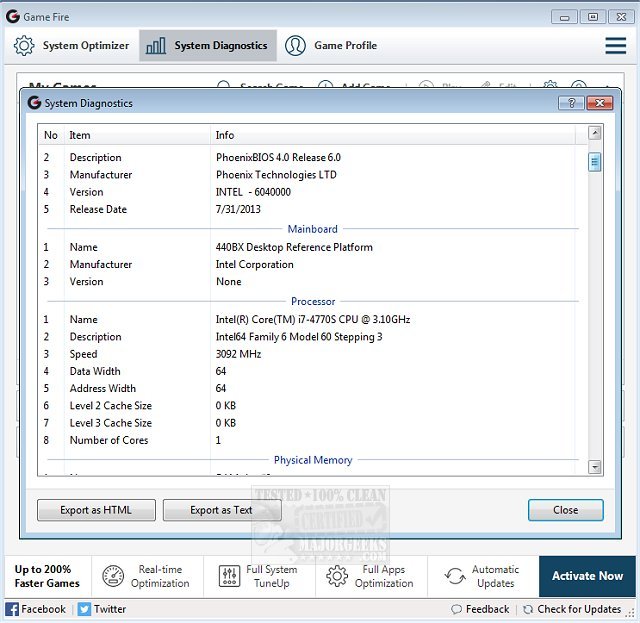Click the Check for Updates refresh icon
This screenshot has width=640, height=623.
pos(528,610)
